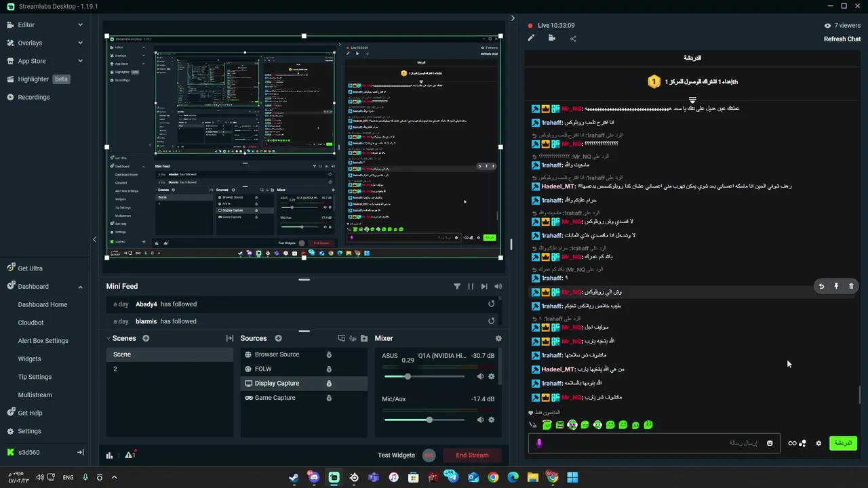The width and height of the screenshot is (868, 488).
Task: Log out using icon next to s3d560
Action: [80, 452]
